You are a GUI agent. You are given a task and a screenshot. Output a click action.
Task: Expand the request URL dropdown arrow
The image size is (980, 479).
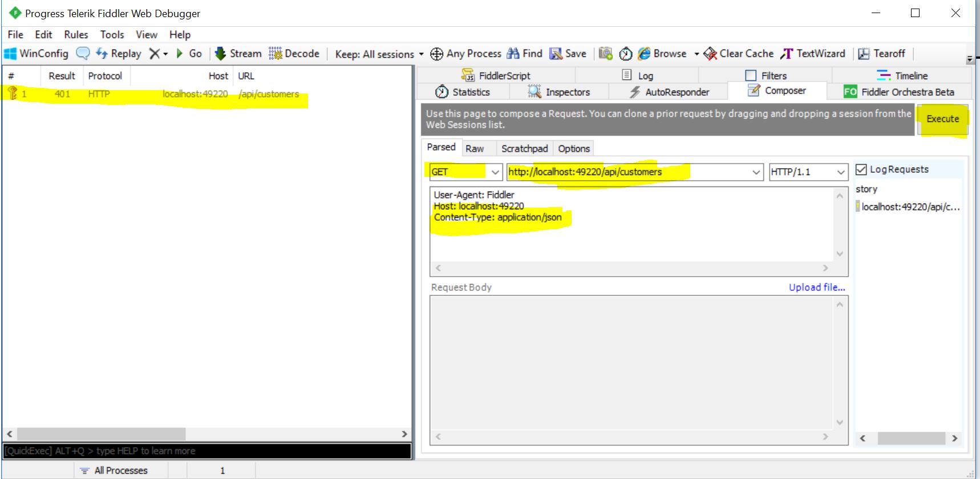(x=756, y=172)
